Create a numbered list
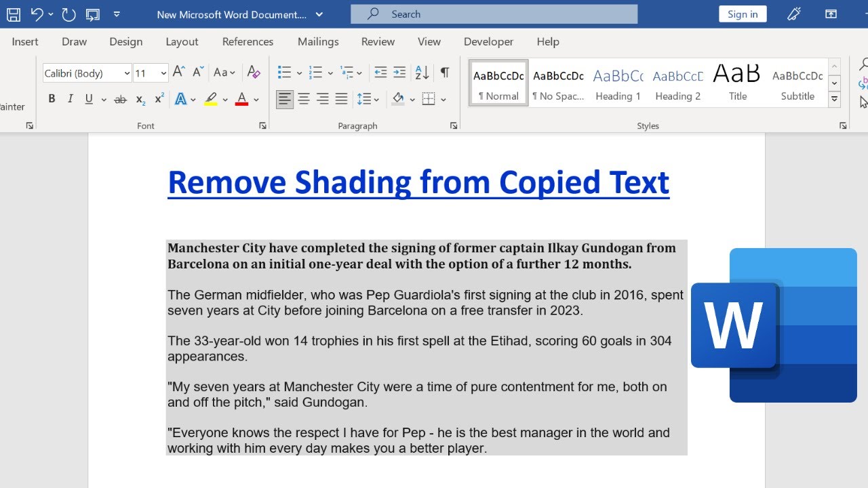 click(x=315, y=72)
